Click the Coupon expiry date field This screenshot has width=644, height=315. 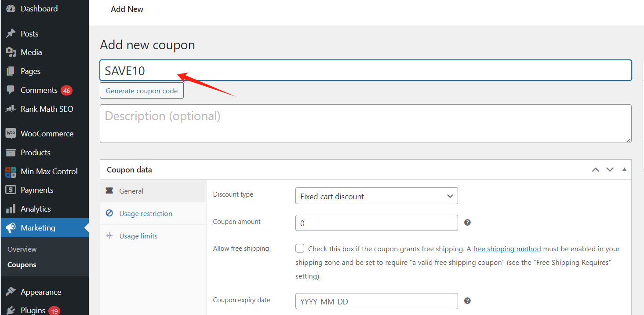376,301
